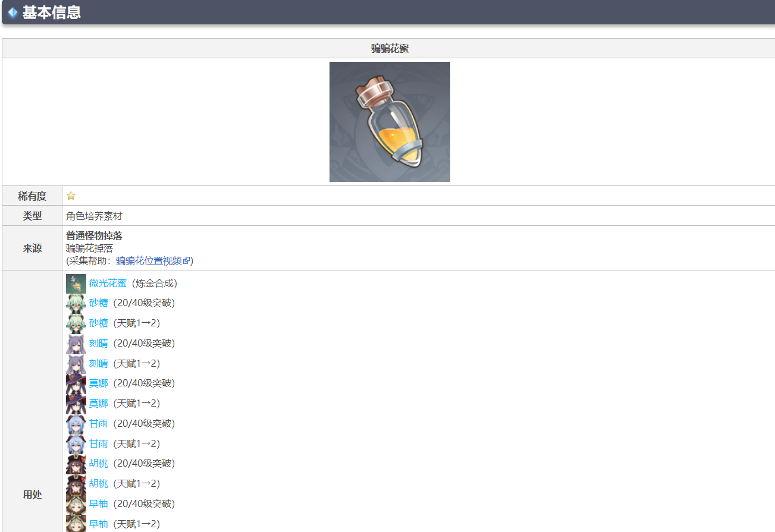Open 胡桃 link for 天赋1→2

point(99,484)
